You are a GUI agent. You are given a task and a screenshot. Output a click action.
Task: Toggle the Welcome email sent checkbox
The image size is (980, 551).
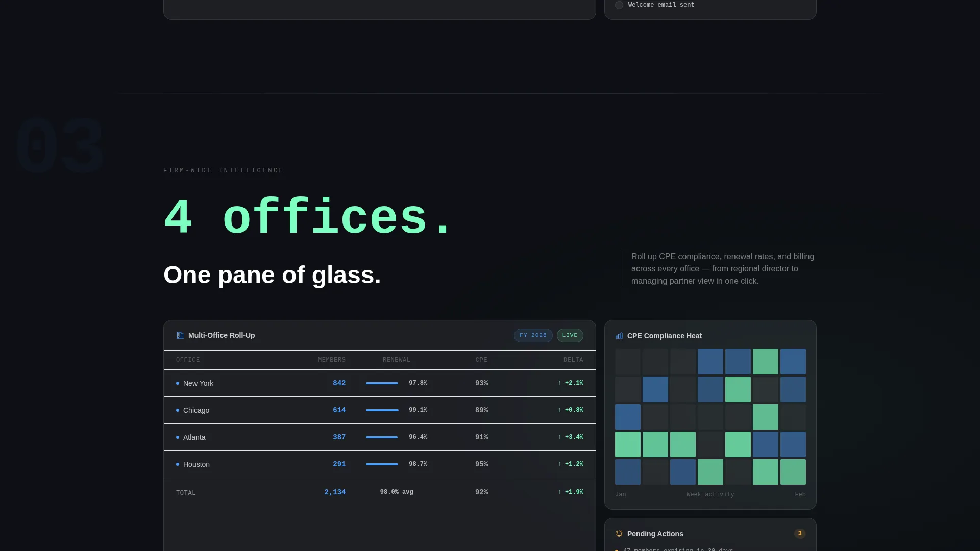coord(619,5)
